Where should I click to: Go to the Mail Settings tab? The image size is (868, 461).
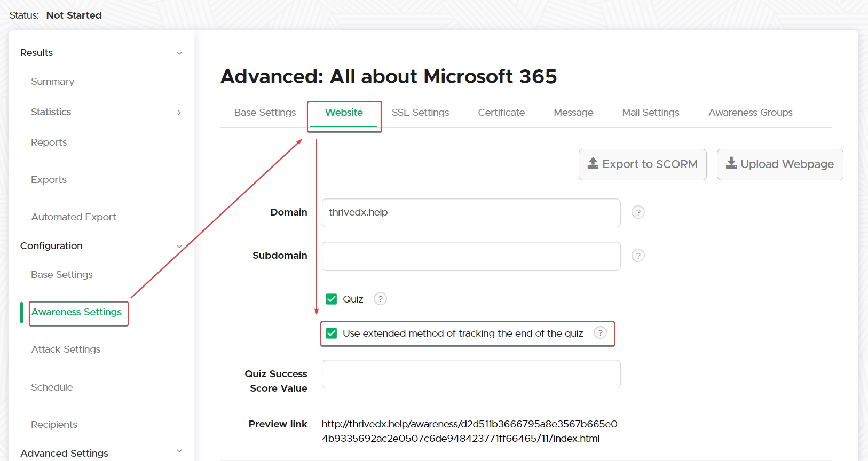pos(650,113)
